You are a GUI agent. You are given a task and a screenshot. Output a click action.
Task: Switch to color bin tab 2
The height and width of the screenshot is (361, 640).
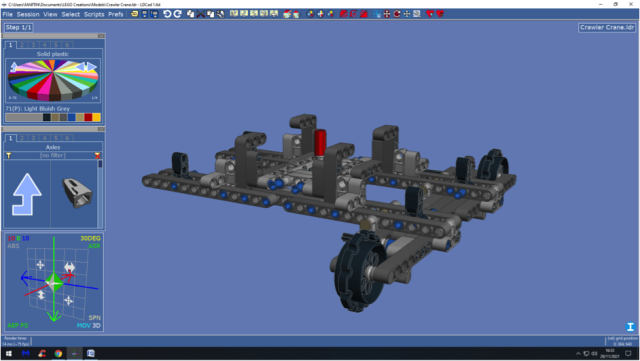22,45
